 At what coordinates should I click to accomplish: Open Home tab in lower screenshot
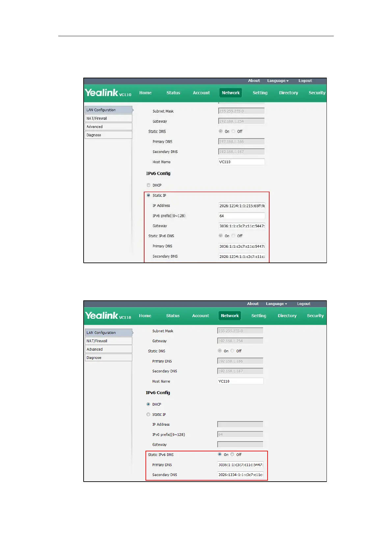(145, 315)
